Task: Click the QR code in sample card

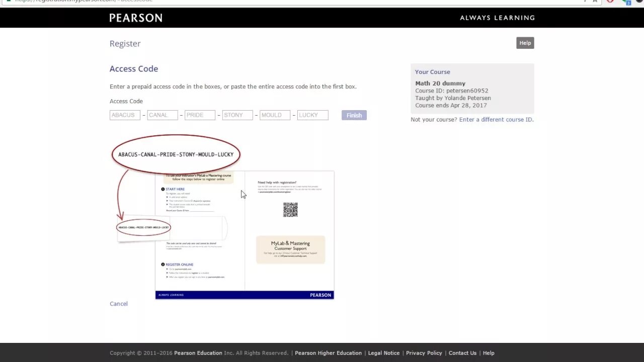Action: coord(290,210)
